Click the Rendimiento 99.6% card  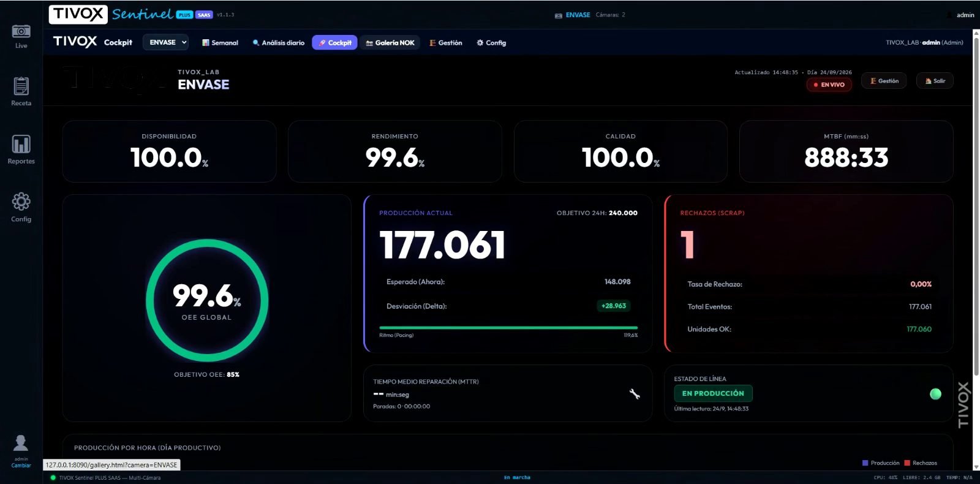click(395, 151)
